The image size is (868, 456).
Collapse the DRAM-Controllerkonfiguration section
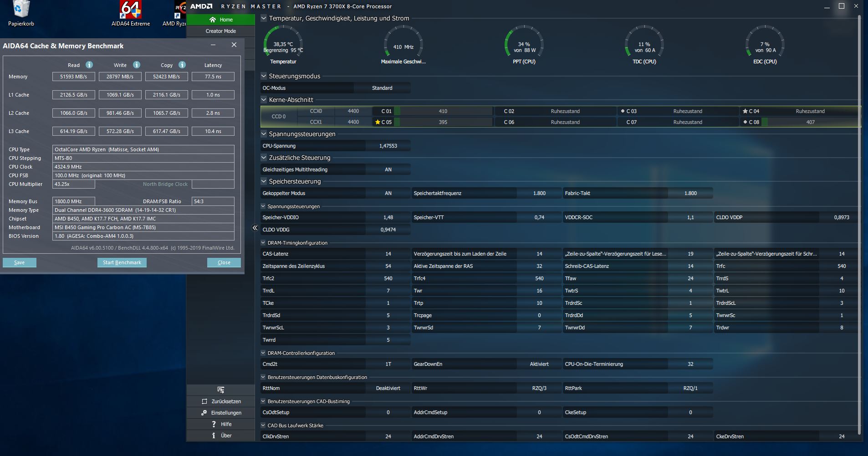263,353
